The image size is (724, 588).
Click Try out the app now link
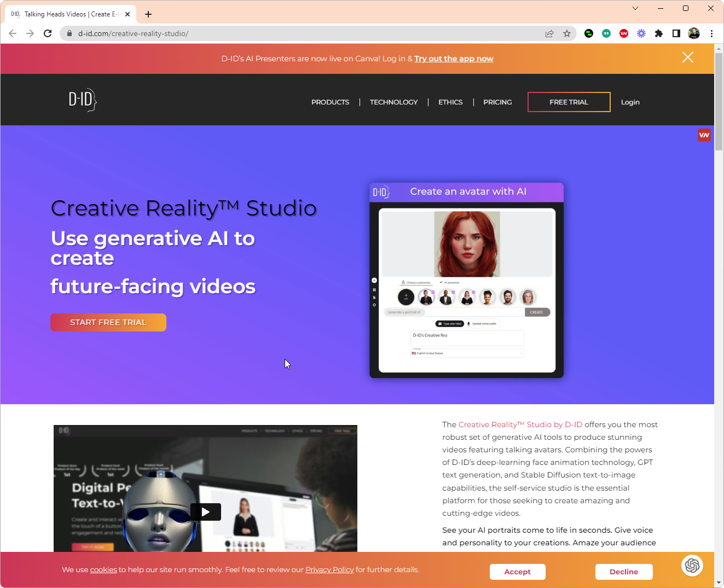(454, 59)
